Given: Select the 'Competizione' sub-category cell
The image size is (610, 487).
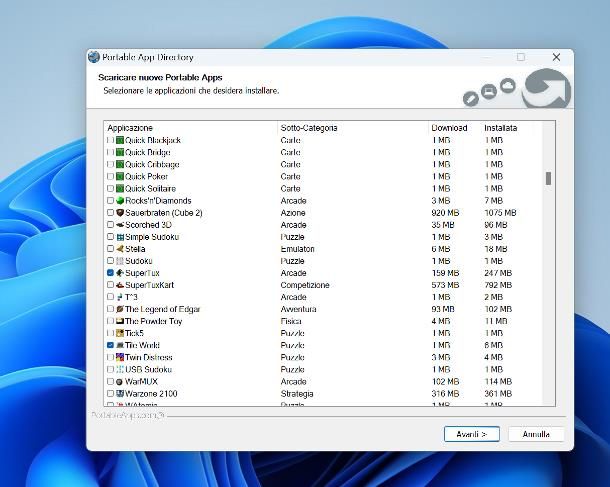Looking at the screenshot, I should pyautogui.click(x=305, y=285).
